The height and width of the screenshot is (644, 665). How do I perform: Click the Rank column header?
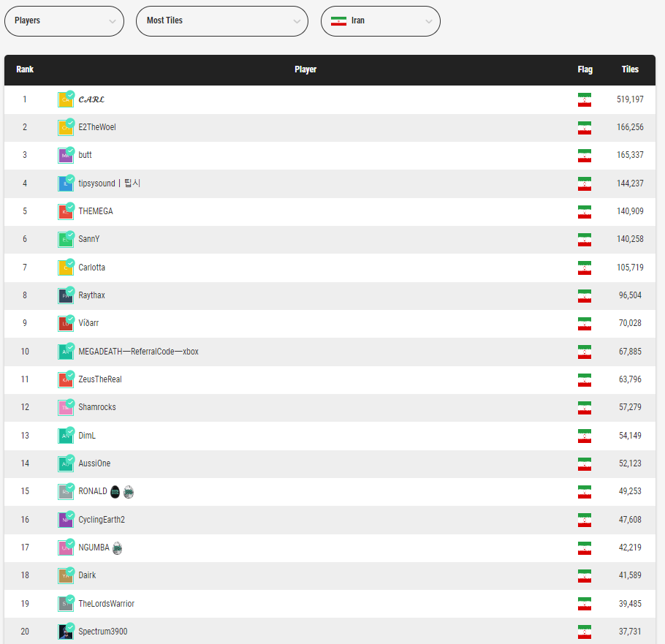pos(25,69)
